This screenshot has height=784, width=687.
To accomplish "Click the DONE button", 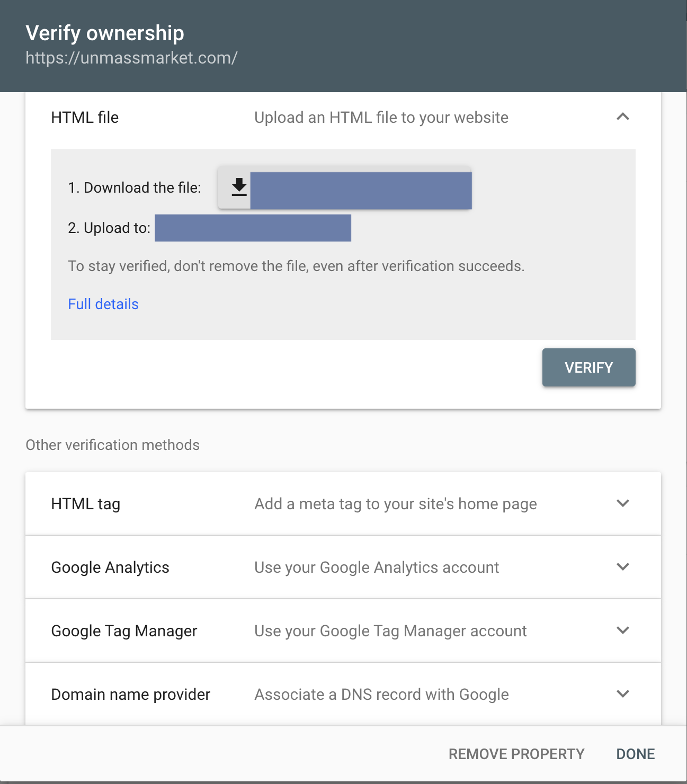I will (x=636, y=754).
